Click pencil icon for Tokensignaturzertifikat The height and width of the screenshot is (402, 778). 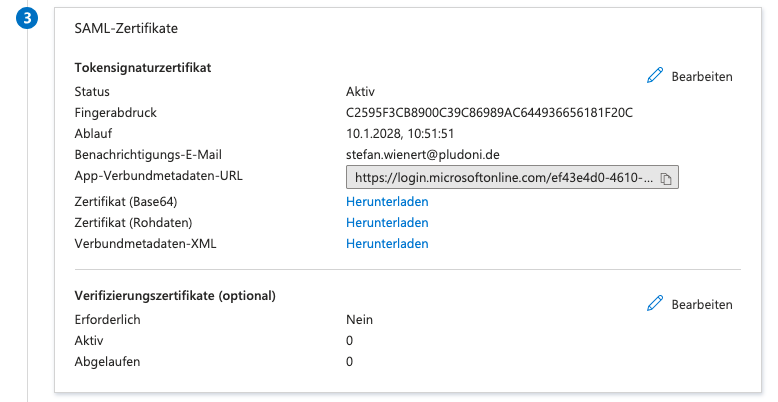(x=656, y=76)
